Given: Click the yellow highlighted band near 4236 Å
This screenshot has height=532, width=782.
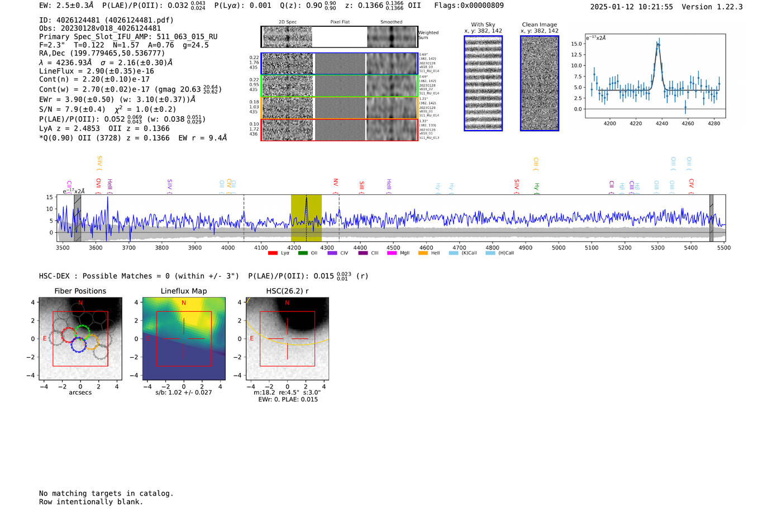Looking at the screenshot, I should point(306,218).
